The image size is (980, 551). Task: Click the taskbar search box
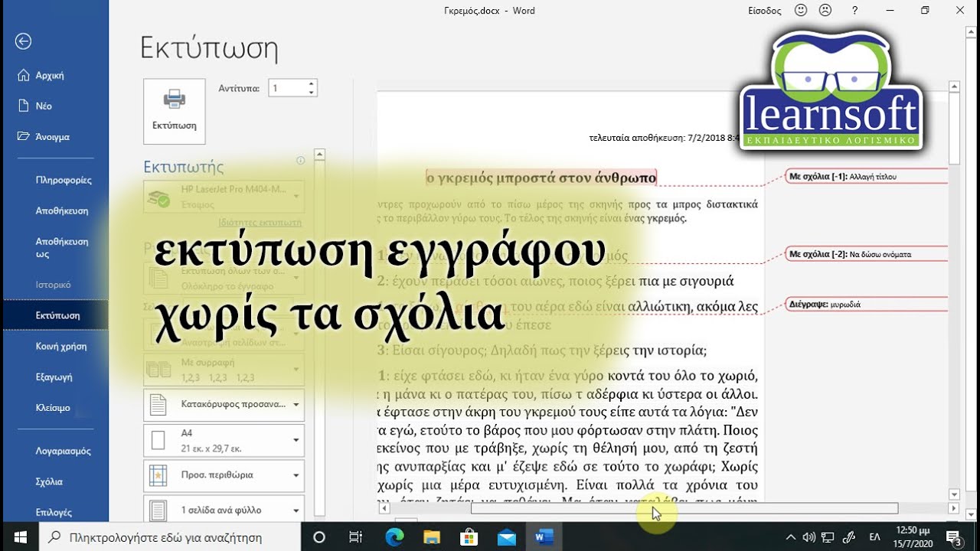coord(170,537)
